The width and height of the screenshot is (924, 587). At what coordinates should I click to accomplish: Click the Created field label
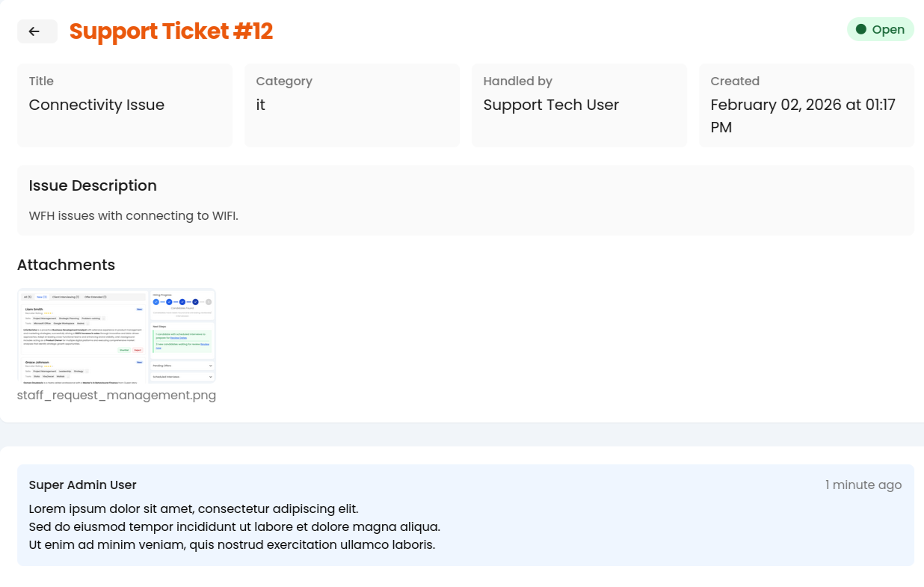click(735, 82)
